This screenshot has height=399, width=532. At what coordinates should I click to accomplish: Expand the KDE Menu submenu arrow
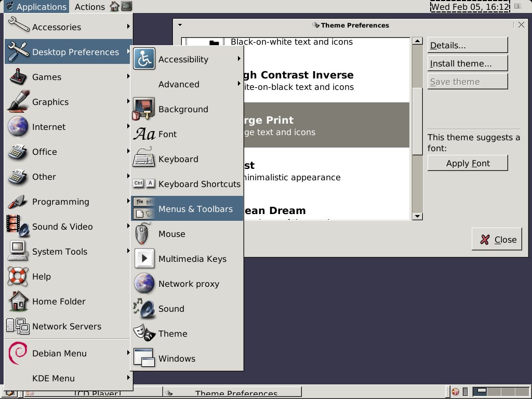point(128,377)
